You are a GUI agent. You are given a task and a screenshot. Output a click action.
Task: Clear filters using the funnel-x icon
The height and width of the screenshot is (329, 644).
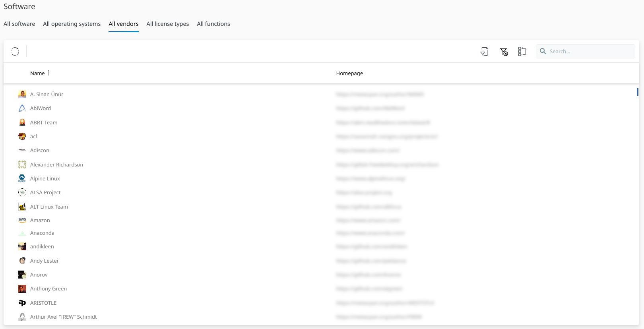pos(504,52)
